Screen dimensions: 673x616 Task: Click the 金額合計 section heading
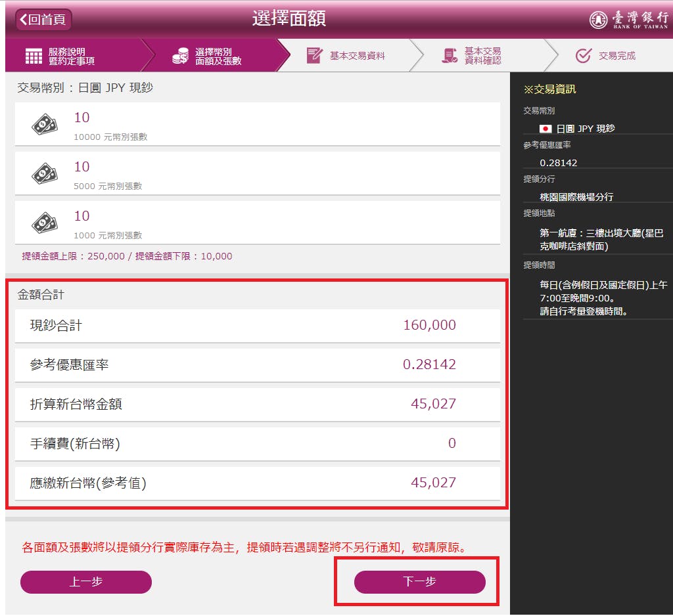pyautogui.click(x=41, y=295)
